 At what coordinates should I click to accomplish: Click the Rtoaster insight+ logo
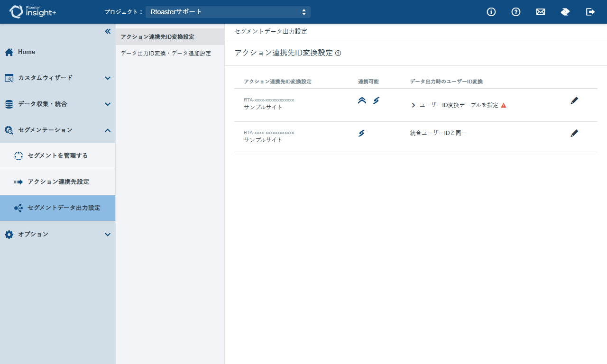click(x=33, y=12)
